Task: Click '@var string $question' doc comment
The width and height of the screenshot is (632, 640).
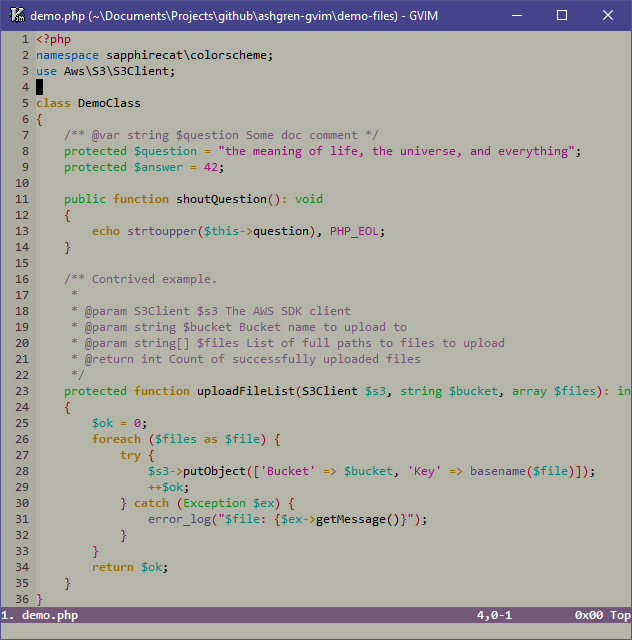Action: pos(165,135)
